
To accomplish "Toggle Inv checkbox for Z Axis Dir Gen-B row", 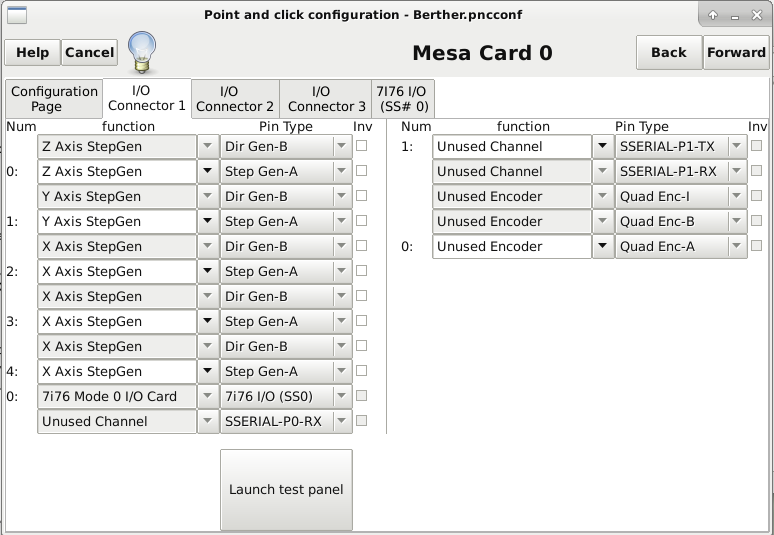I will click(x=361, y=146).
